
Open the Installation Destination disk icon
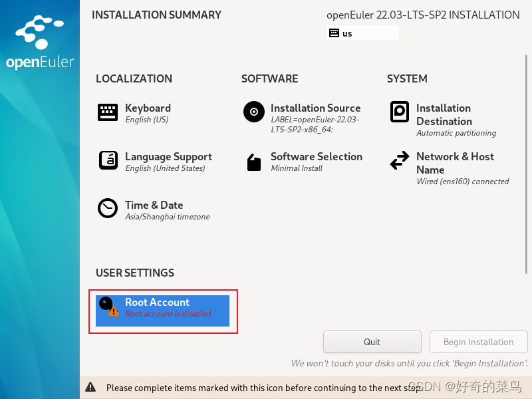400,112
